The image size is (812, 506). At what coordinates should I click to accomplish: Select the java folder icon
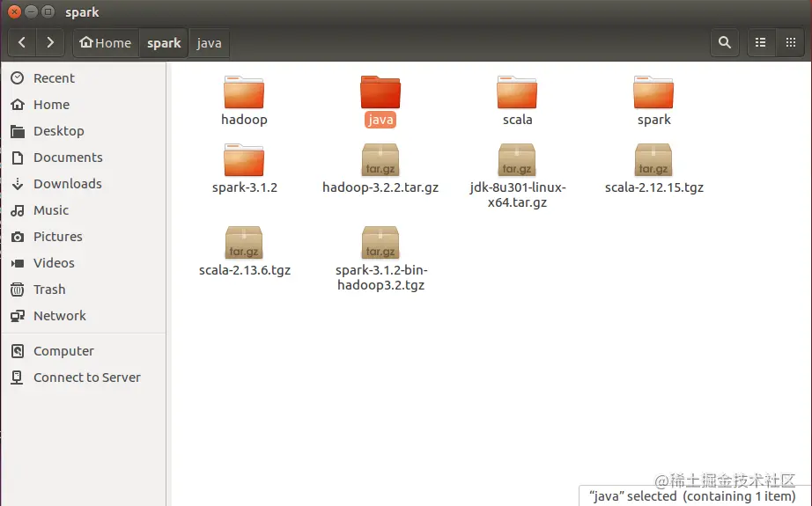click(x=380, y=92)
